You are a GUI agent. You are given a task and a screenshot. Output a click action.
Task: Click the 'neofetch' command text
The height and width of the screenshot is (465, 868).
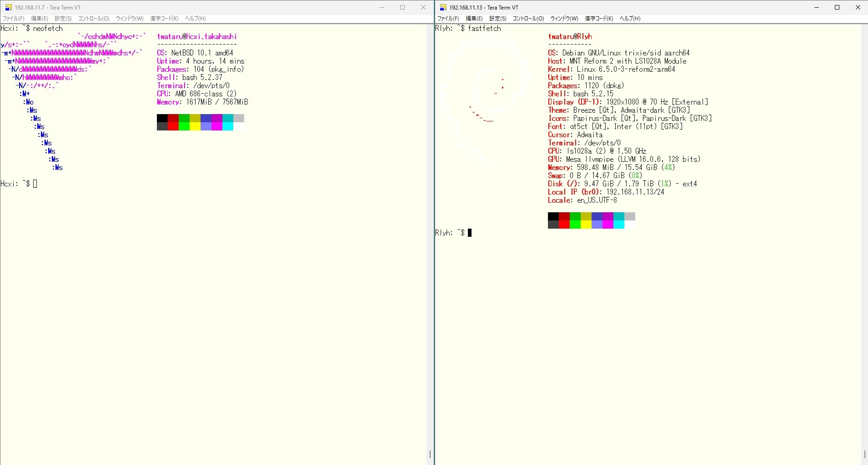coord(48,28)
